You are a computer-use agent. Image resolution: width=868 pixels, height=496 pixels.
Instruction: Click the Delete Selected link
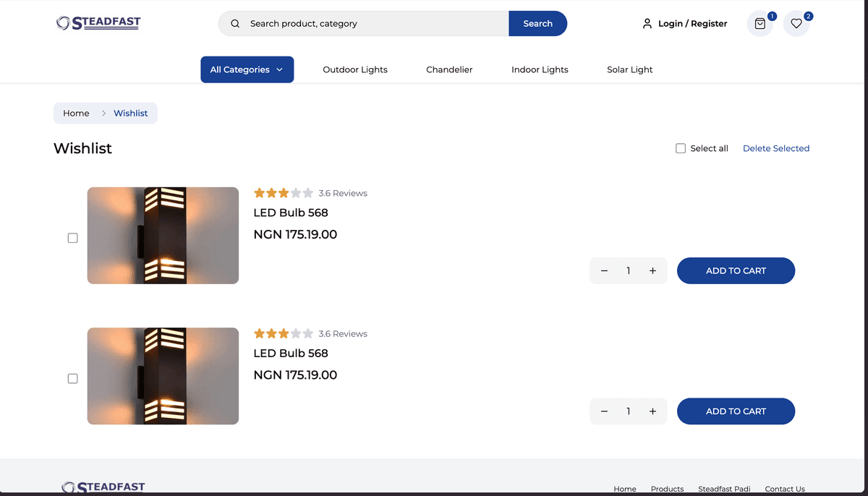pos(775,148)
